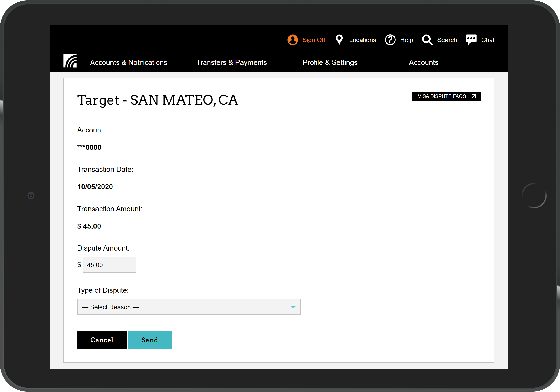Expand the Type of Dispute dropdown
Image resolution: width=560 pixels, height=392 pixels.
coord(189,307)
